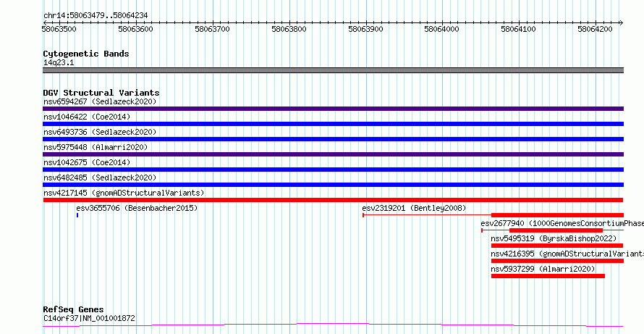Screen dimensions: 644x334
Task: Click the purple bar under nsv6594267
Action: (333, 109)
